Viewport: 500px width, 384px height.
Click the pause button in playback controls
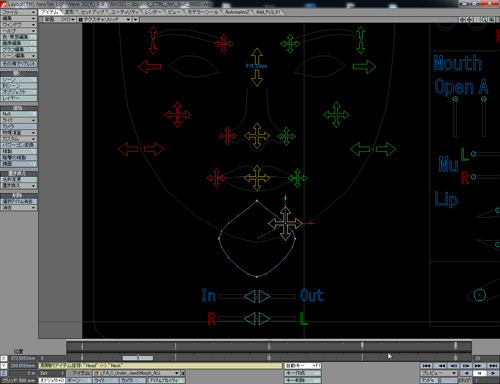[479, 373]
